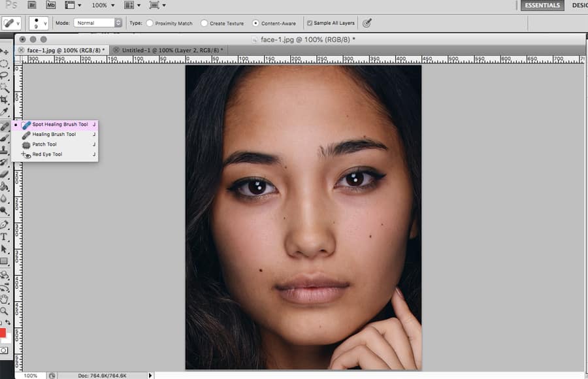Image resolution: width=588 pixels, height=379 pixels.
Task: Select the Zoom magnifier tool
Action: [5, 311]
